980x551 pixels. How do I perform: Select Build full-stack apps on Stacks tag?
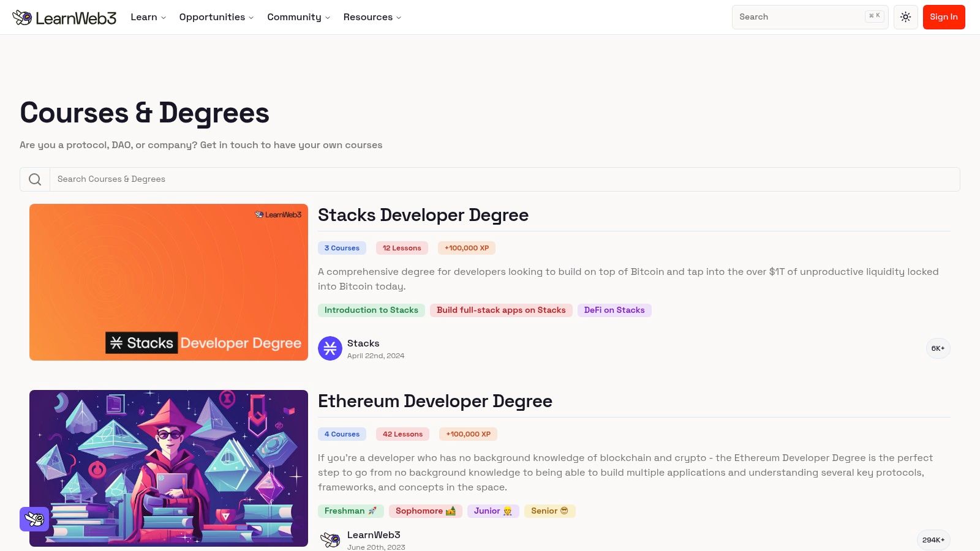[x=501, y=310]
